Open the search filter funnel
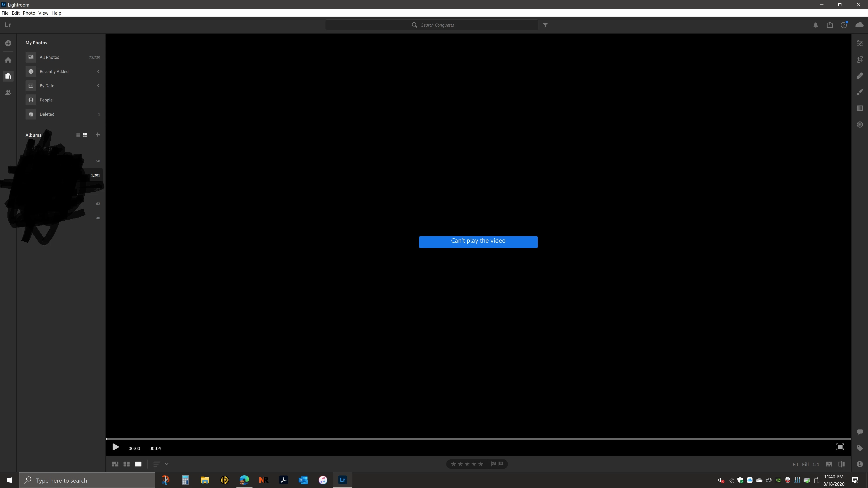This screenshot has width=868, height=488. [x=545, y=25]
